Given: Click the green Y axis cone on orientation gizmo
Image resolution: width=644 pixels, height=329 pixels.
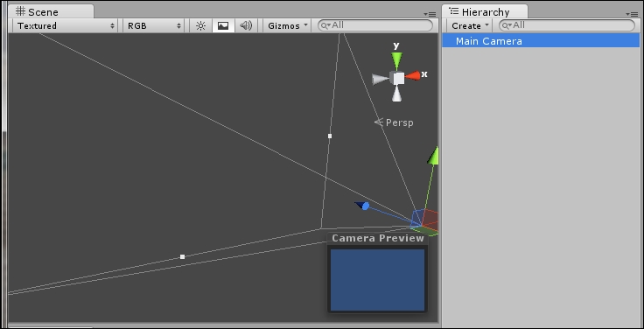Looking at the screenshot, I should point(396,60).
